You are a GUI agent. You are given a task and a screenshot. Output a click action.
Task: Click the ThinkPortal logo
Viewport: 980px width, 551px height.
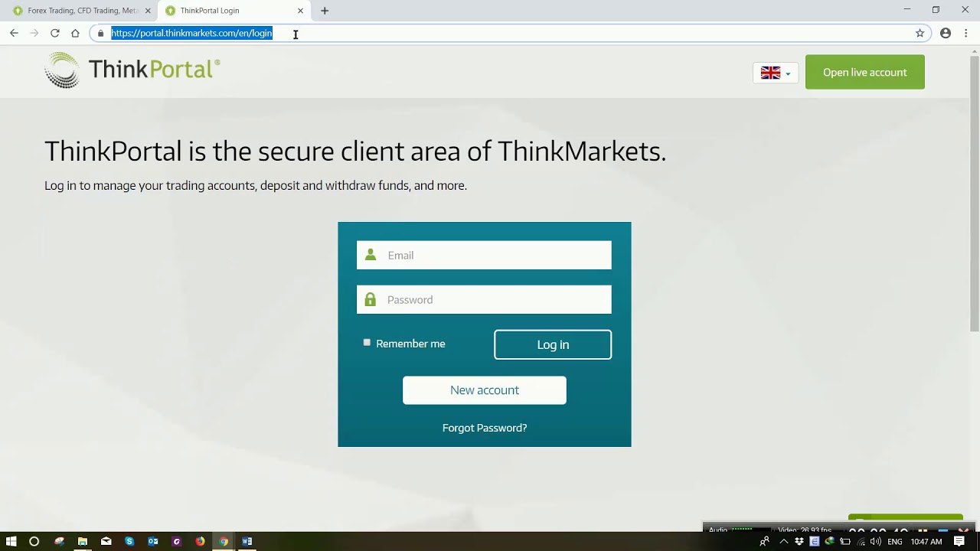pyautogui.click(x=132, y=70)
